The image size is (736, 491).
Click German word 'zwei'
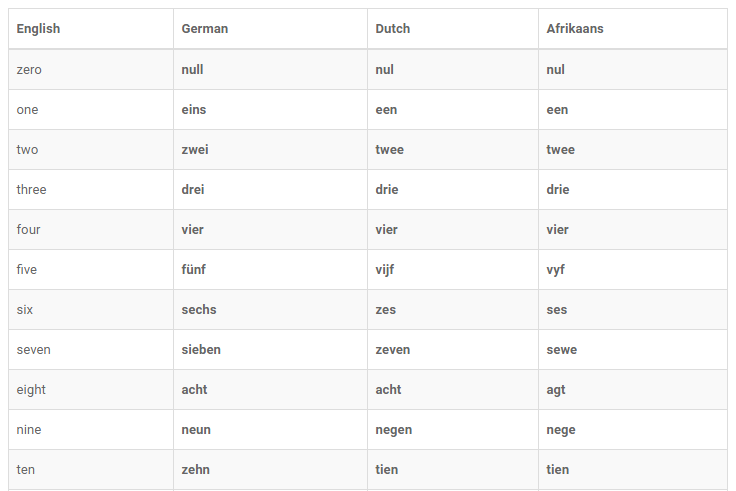click(x=195, y=150)
